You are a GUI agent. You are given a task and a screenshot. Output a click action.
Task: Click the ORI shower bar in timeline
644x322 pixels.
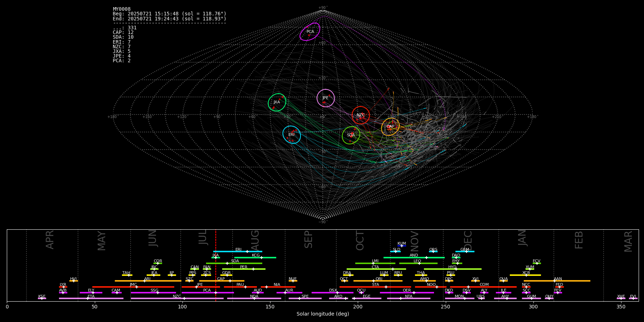(378, 281)
